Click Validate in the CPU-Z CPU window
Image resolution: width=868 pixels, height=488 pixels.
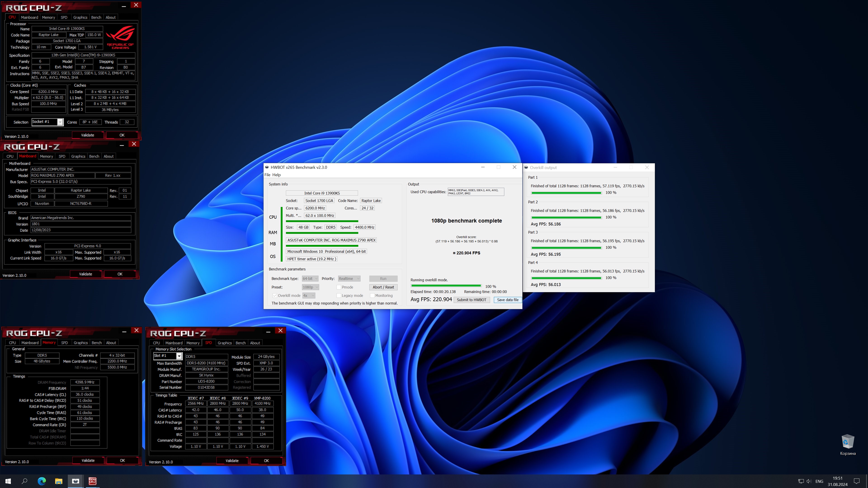pos(88,135)
